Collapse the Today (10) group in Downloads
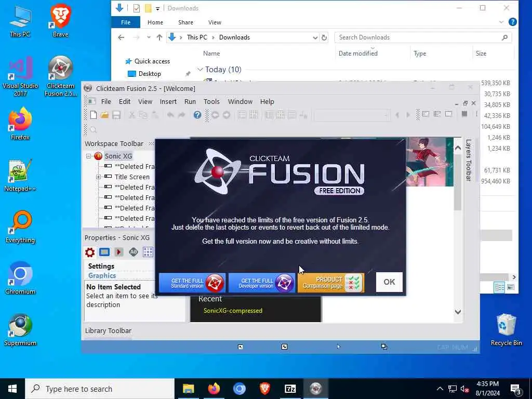The height and width of the screenshot is (399, 532). (200, 70)
